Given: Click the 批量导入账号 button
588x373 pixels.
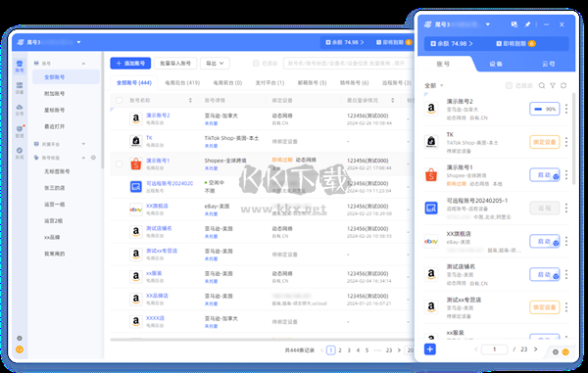Looking at the screenshot, I should (x=175, y=64).
